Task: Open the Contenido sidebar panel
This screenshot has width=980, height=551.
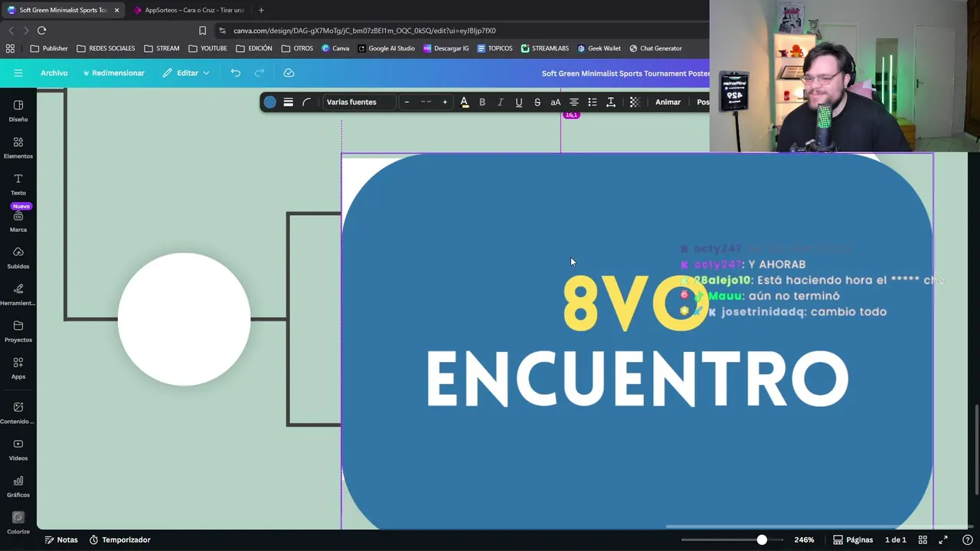Action: [18, 413]
